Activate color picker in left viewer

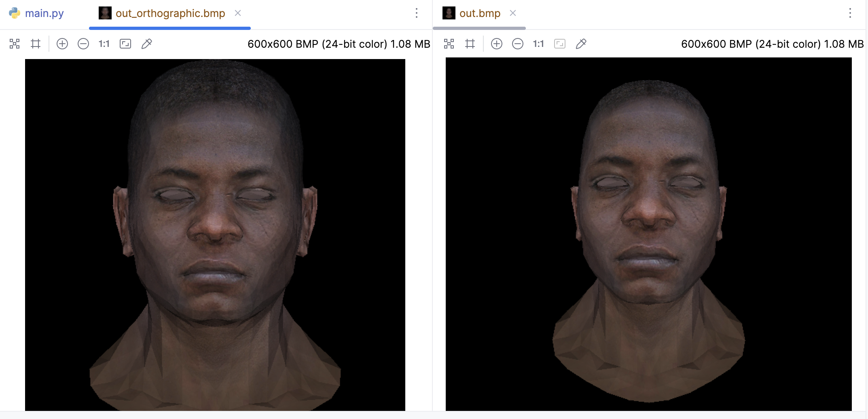tap(147, 44)
